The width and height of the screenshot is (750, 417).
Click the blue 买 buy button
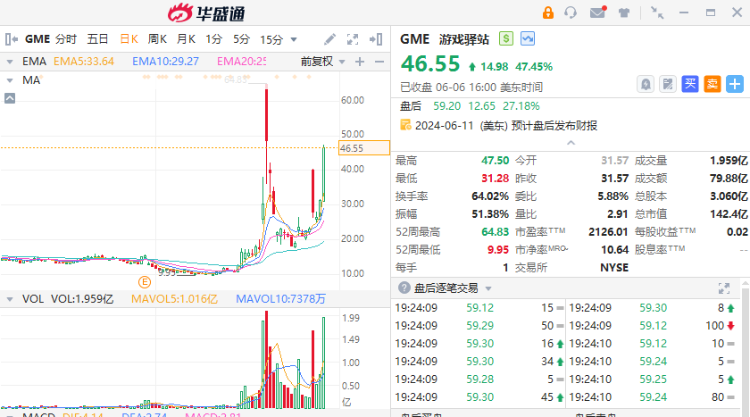coord(690,84)
